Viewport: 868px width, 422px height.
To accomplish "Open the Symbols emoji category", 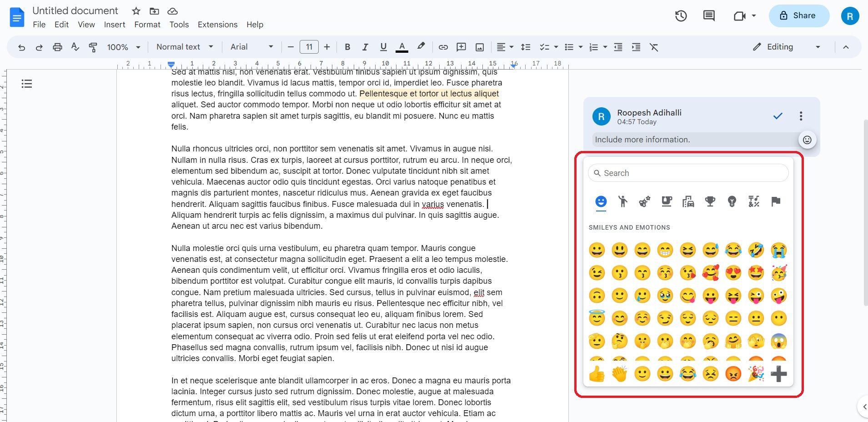I will click(x=754, y=201).
